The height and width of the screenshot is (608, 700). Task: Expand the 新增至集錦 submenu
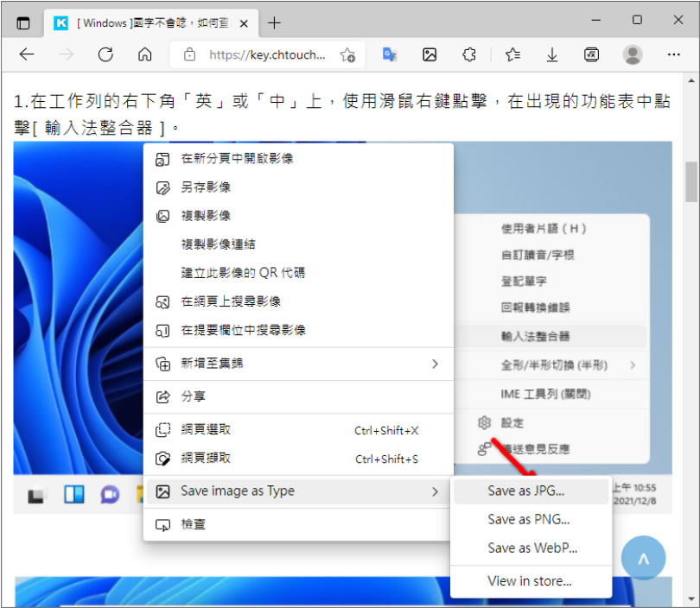pyautogui.click(x=297, y=364)
